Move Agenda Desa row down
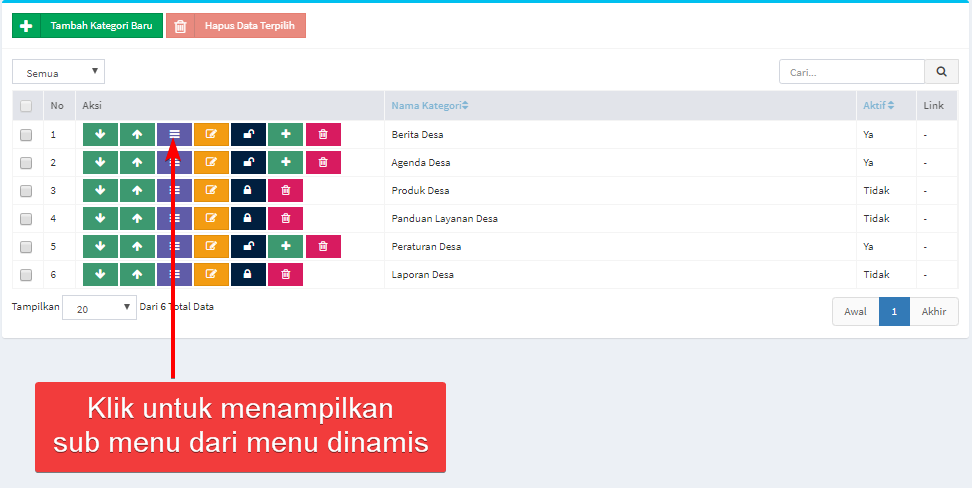 (100, 162)
